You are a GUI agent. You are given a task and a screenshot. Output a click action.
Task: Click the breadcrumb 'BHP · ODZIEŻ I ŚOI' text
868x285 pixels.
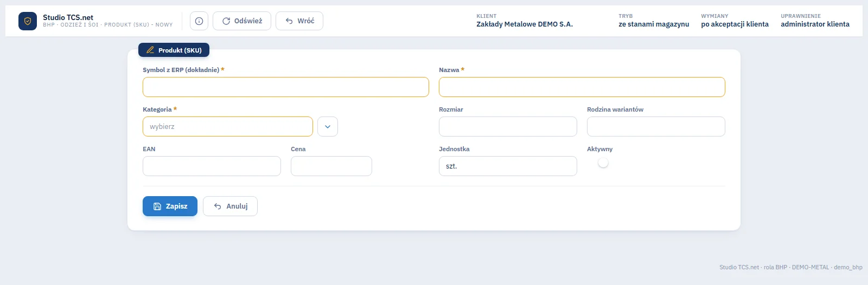point(71,25)
